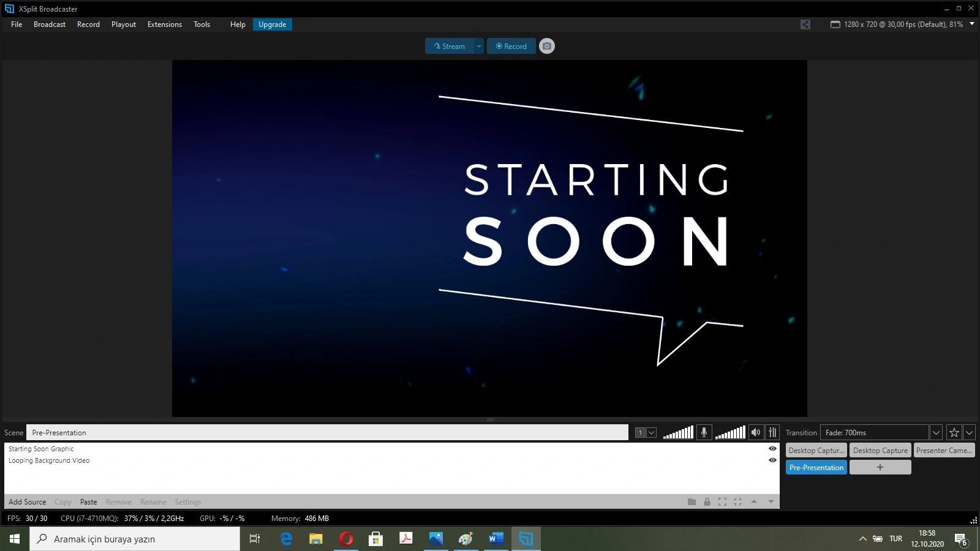Click Add Source

[x=27, y=502]
